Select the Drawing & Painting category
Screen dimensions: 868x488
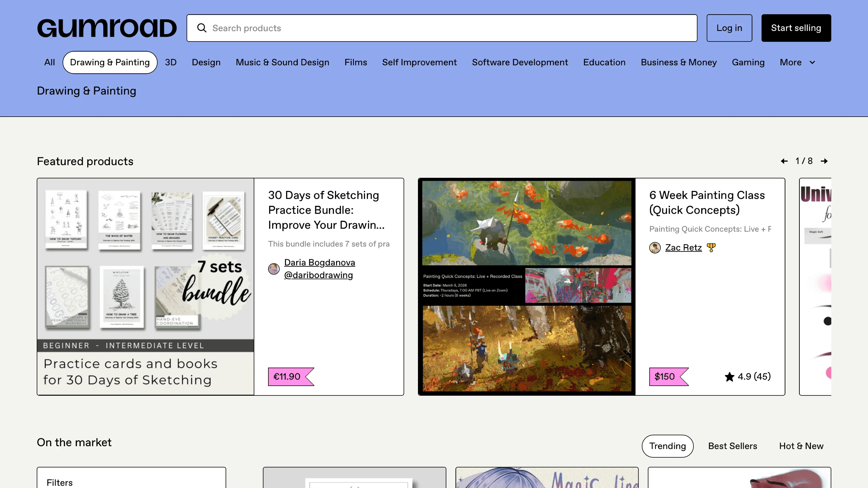(x=110, y=62)
